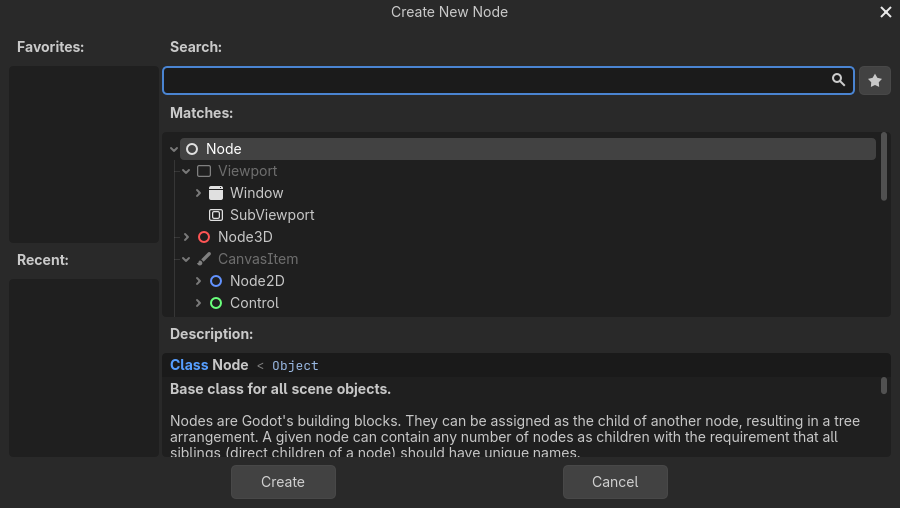Viewport: 900px width, 508px height.
Task: Expand the Window node children
Action: tap(198, 193)
